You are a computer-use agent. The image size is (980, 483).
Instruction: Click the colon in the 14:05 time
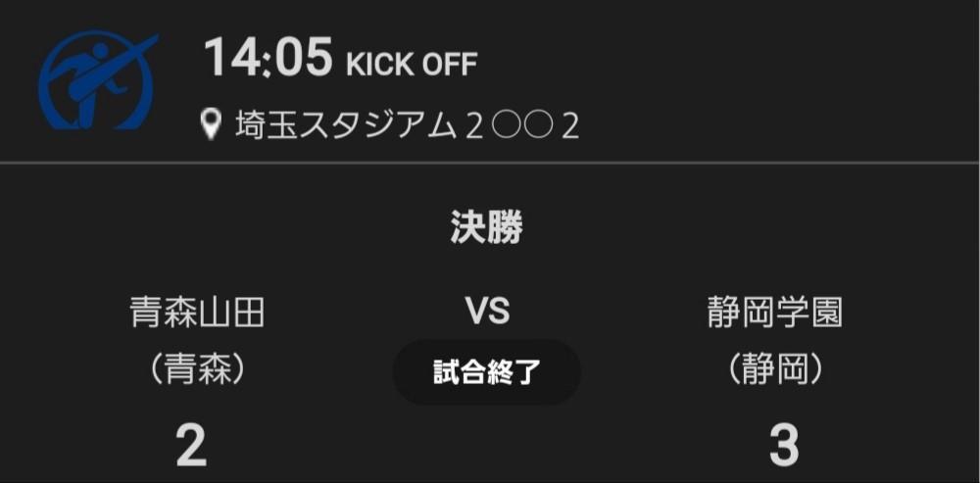pos(267,60)
